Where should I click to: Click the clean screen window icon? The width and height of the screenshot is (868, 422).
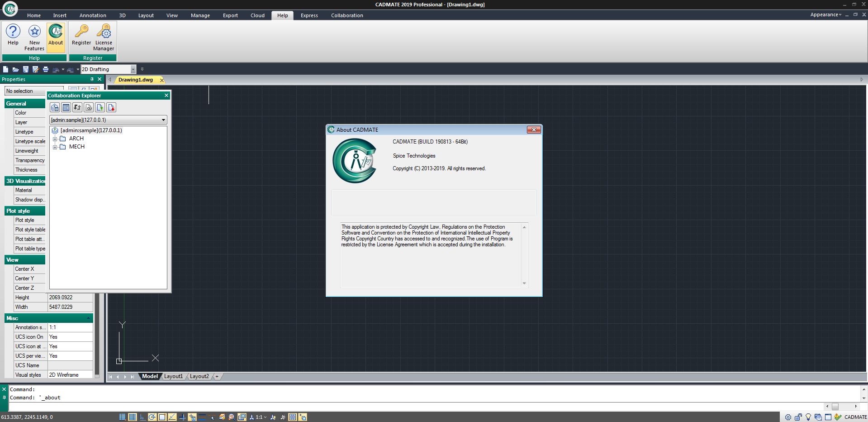[x=828, y=417]
